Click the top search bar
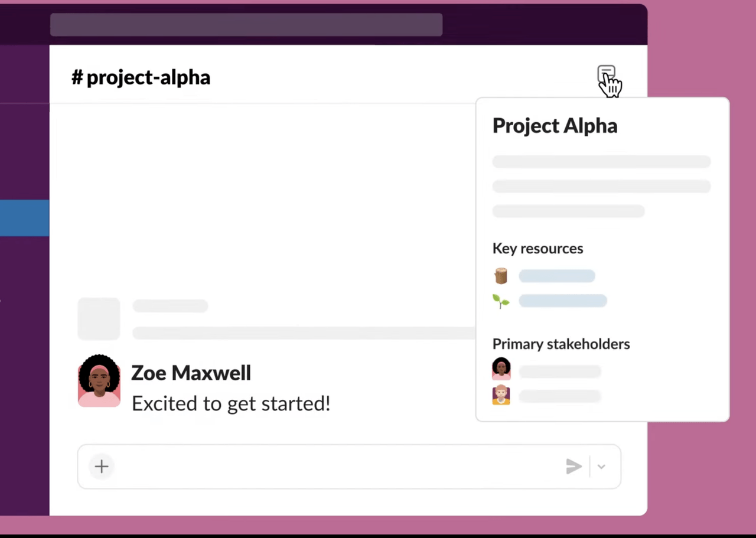Viewport: 756px width, 538px height. tap(246, 25)
